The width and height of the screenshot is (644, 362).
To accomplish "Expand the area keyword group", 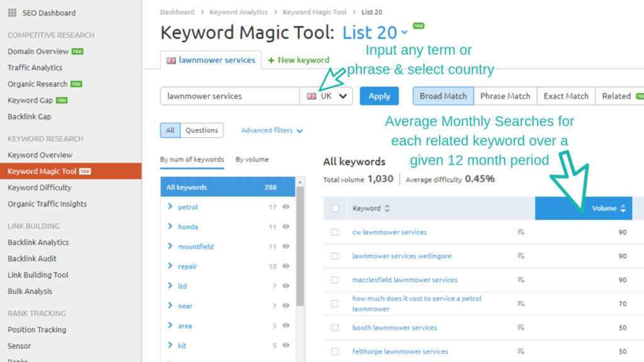I will (x=170, y=325).
